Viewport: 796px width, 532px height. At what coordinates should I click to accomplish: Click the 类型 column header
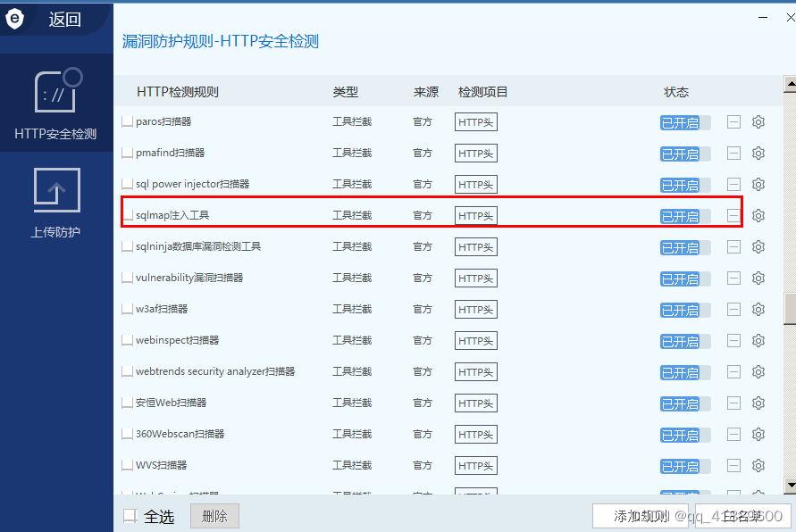point(345,92)
